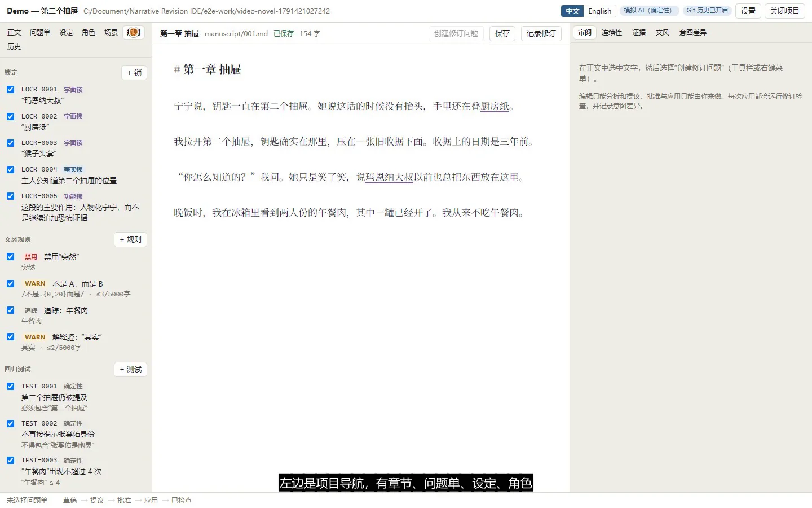Select the 审阅 tab in the right panel

coord(585,33)
